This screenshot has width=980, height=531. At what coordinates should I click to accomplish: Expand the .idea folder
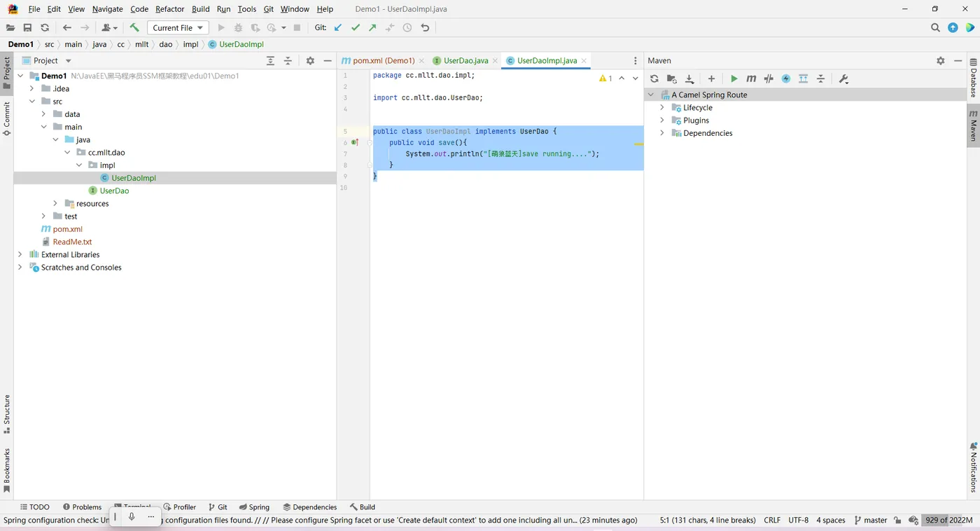coord(32,89)
